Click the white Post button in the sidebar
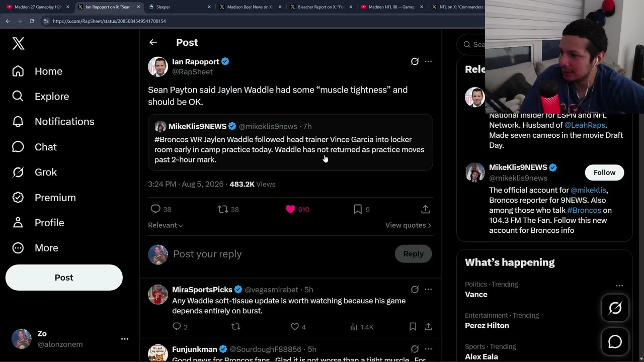Screen dimensions: 644x362 [x=64, y=278]
